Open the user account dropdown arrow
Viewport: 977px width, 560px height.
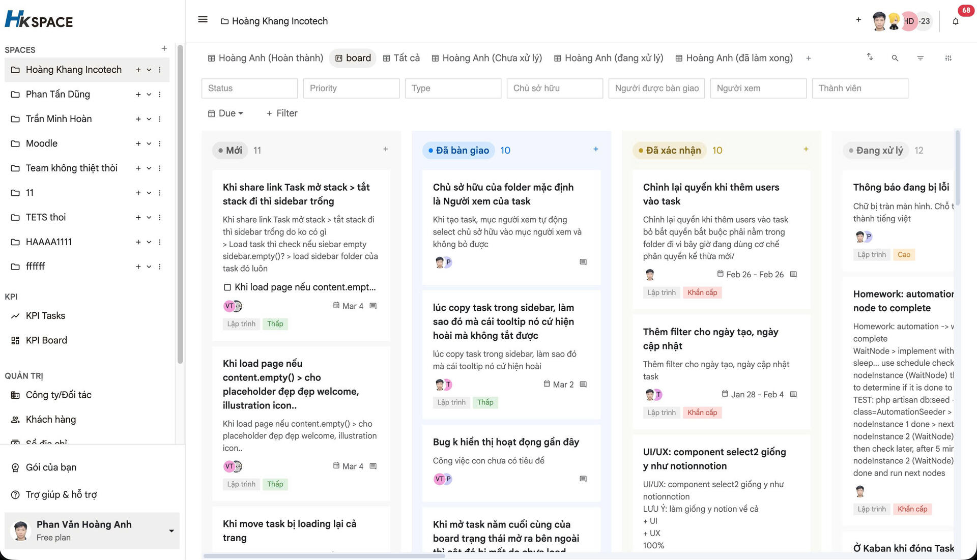[171, 530]
